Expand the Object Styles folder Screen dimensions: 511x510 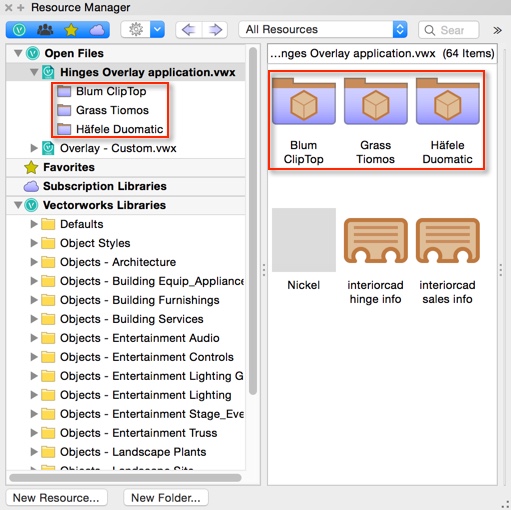(x=34, y=243)
